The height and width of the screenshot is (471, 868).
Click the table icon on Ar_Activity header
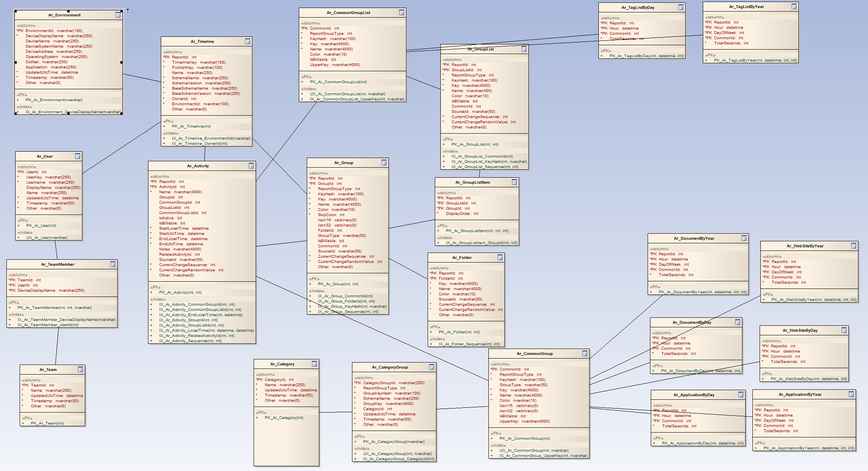[x=251, y=166]
